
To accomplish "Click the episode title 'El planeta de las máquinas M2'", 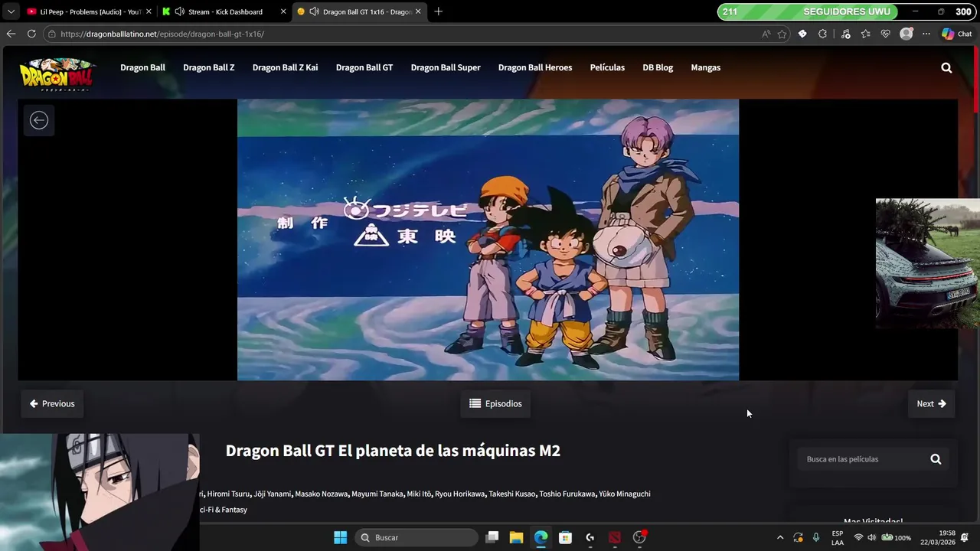I will (449, 451).
